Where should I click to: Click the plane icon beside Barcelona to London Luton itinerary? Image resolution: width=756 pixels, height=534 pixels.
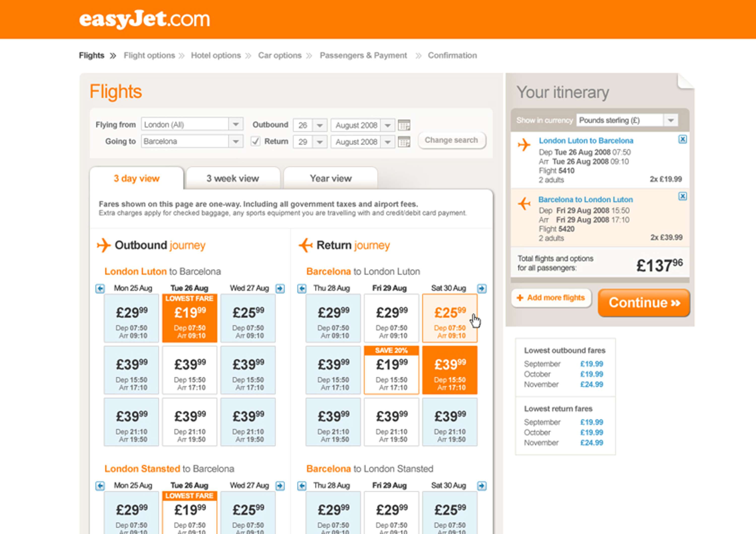[x=524, y=203]
